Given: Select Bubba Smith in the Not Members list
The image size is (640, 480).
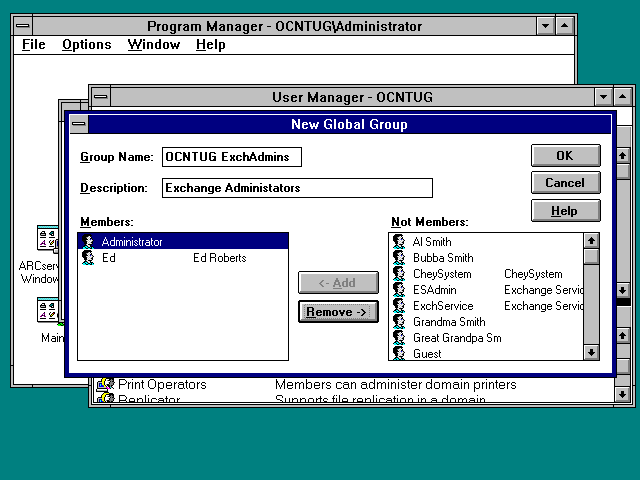Looking at the screenshot, I should [x=443, y=258].
